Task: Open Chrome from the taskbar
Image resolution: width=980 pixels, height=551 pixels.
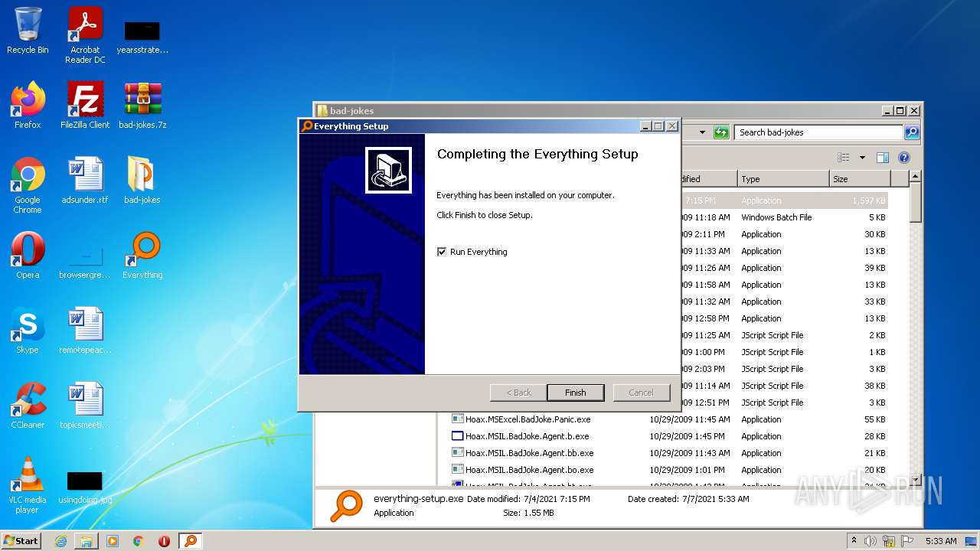Action: click(x=139, y=541)
